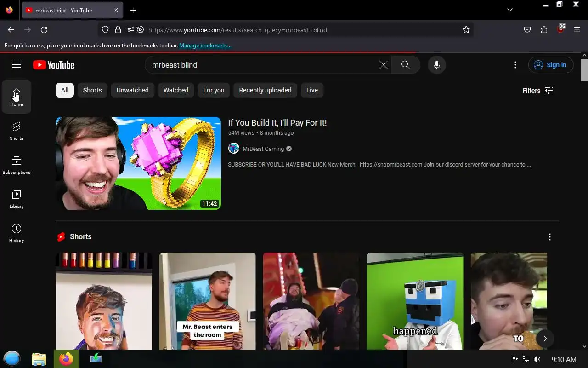Open the MrBeast Gaming channel name
Screen dimensions: 588x368
(263, 149)
